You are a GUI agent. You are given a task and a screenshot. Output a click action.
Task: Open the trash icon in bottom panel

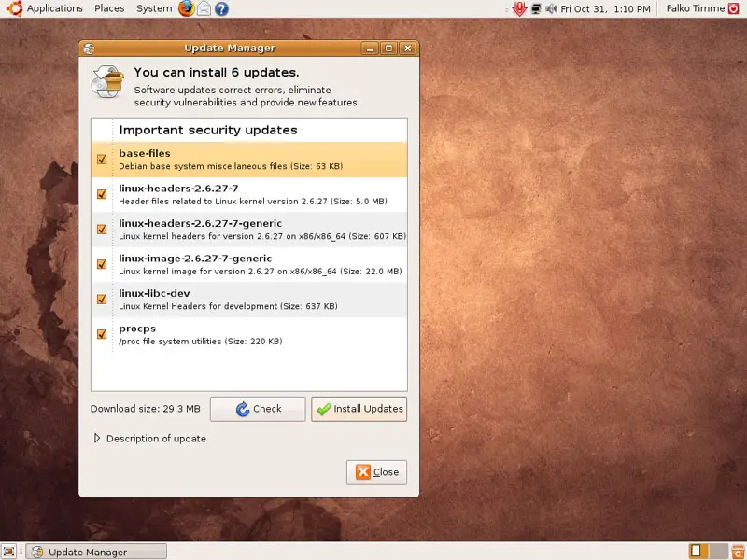739,552
